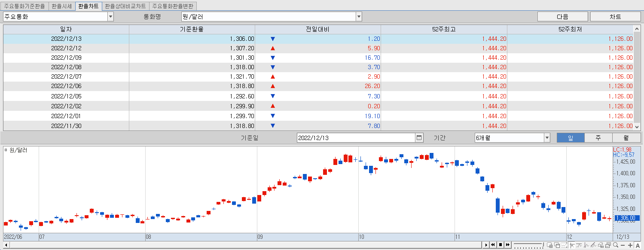Click the table scroll-up arrow
The height and width of the screenshot is (250, 644).
pyautogui.click(x=637, y=29)
